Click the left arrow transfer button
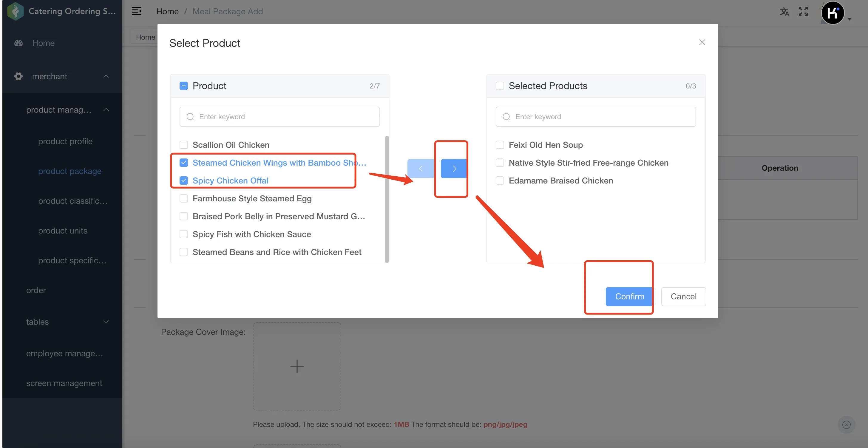868x448 pixels. (421, 168)
